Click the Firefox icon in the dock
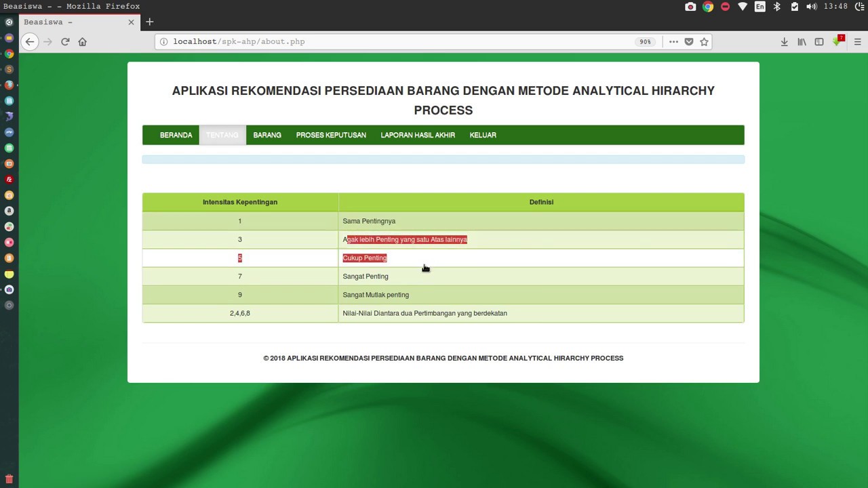This screenshot has width=868, height=488. [9, 85]
